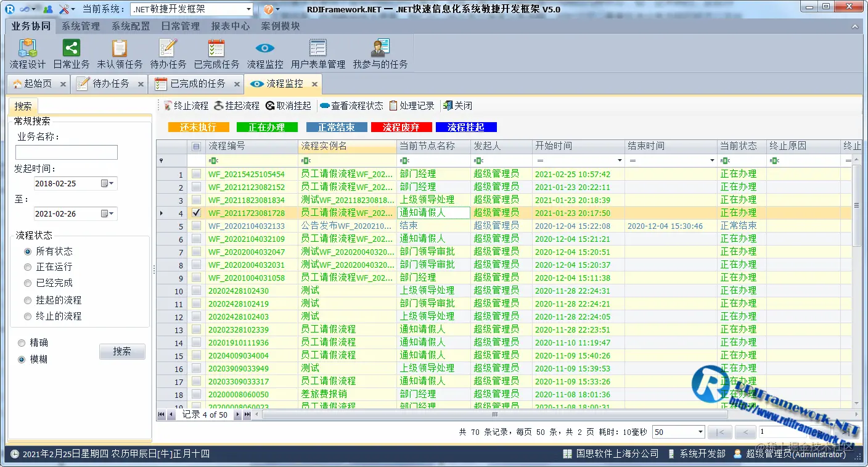Click 处理记录 toolbar button
This screenshot has height=467, width=868.
(411, 105)
